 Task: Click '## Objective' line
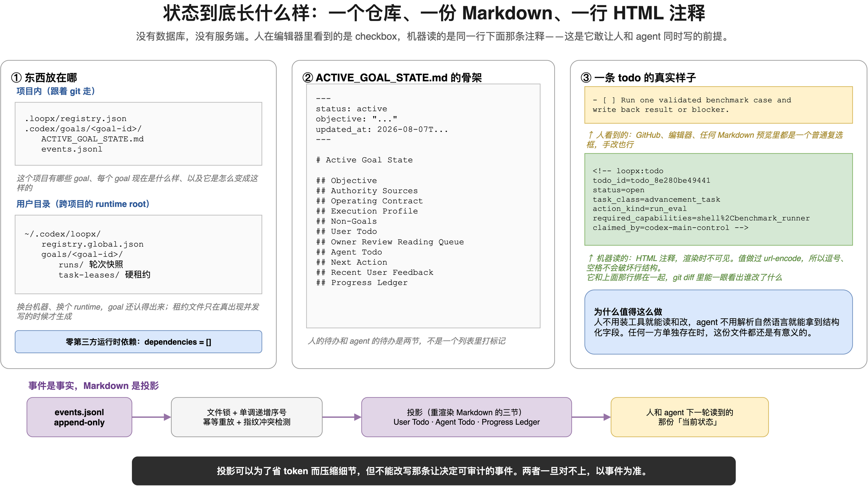[x=347, y=180]
